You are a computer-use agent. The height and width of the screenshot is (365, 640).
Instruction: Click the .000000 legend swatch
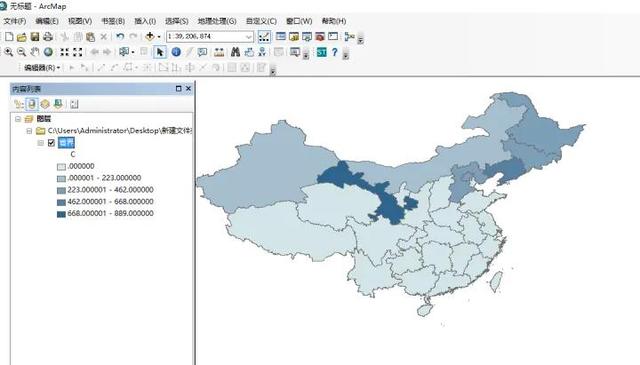pyautogui.click(x=61, y=167)
